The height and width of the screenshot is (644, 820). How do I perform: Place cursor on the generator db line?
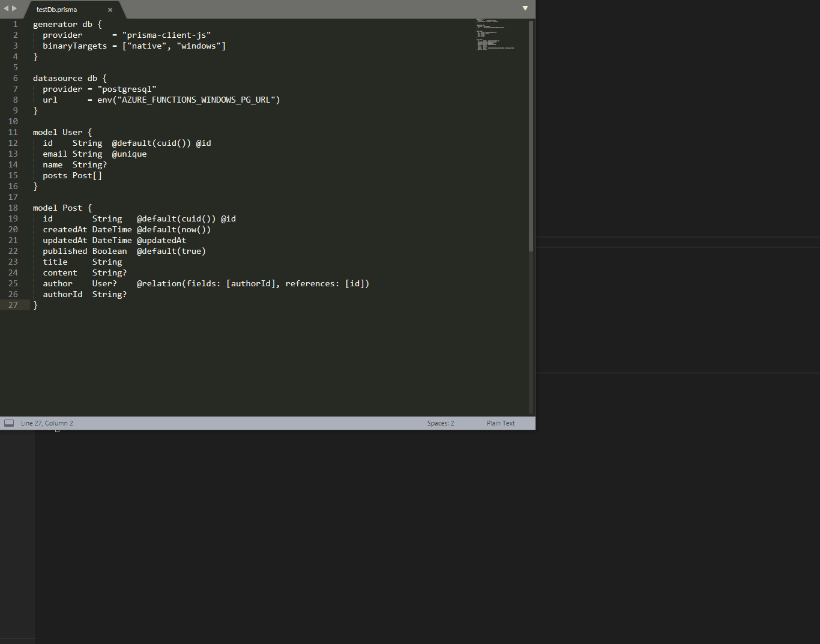click(x=66, y=24)
